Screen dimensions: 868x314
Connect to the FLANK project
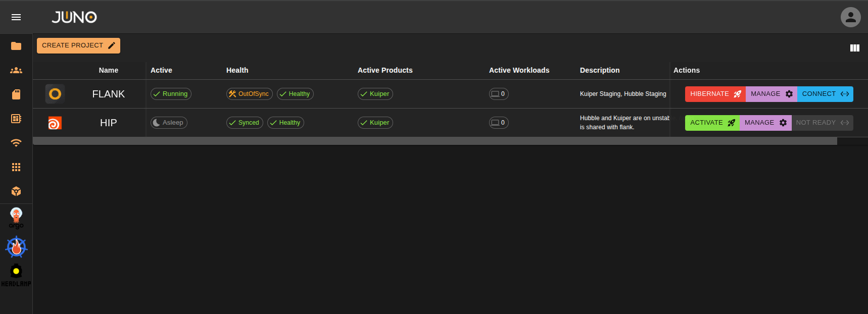(x=825, y=94)
